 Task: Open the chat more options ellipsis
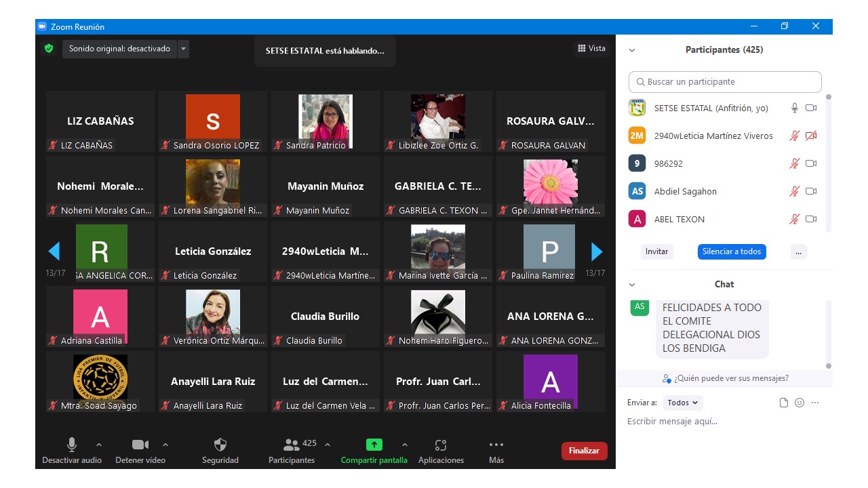pos(815,403)
